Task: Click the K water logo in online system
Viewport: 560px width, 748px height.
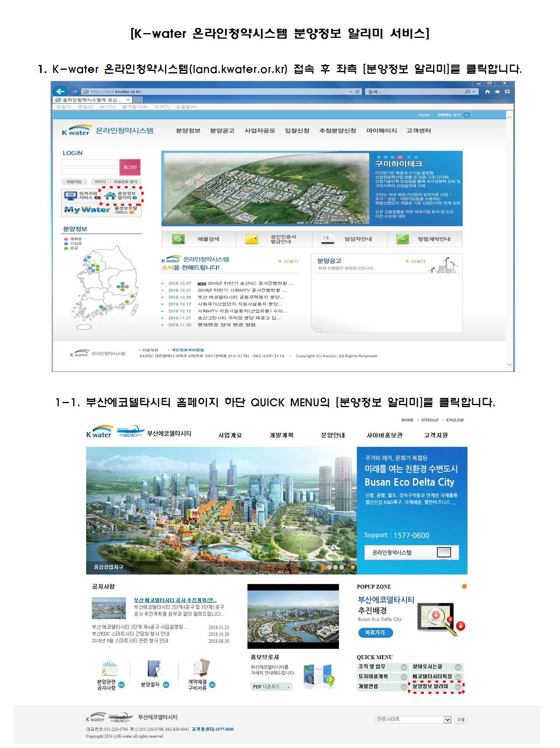Action: click(x=77, y=130)
